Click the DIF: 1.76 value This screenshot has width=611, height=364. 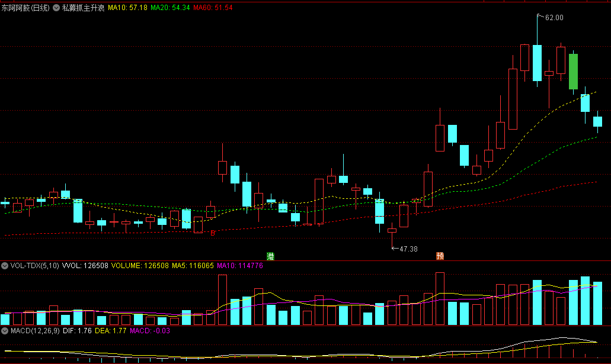pyautogui.click(x=77, y=331)
